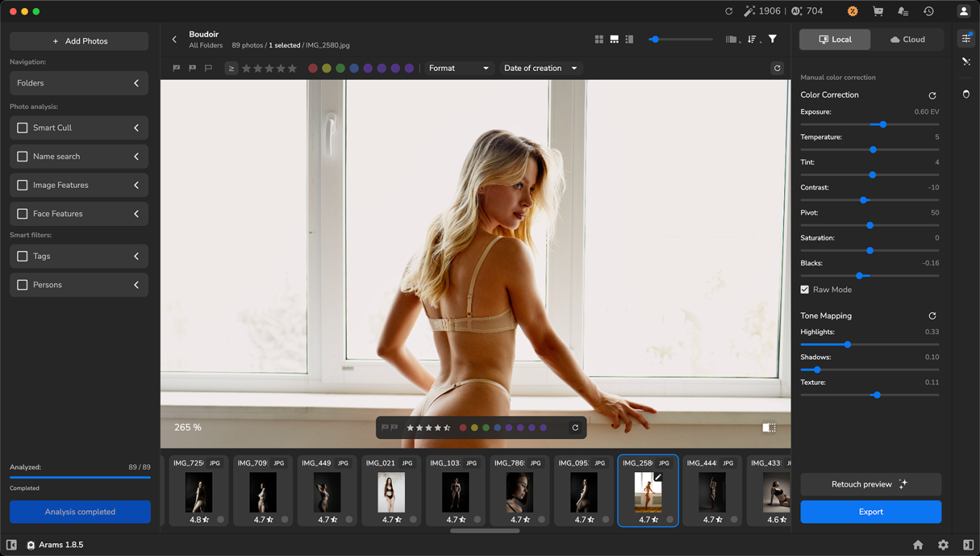Click fifth star in top rating filter

(292, 68)
